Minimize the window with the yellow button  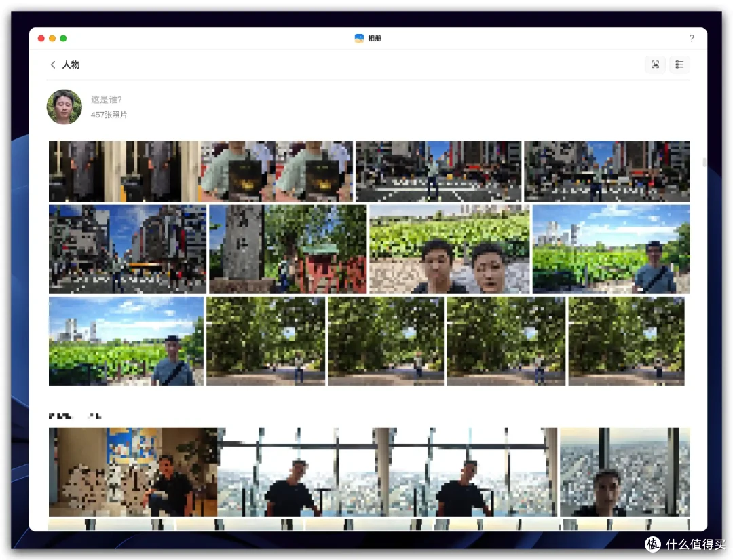pyautogui.click(x=52, y=38)
